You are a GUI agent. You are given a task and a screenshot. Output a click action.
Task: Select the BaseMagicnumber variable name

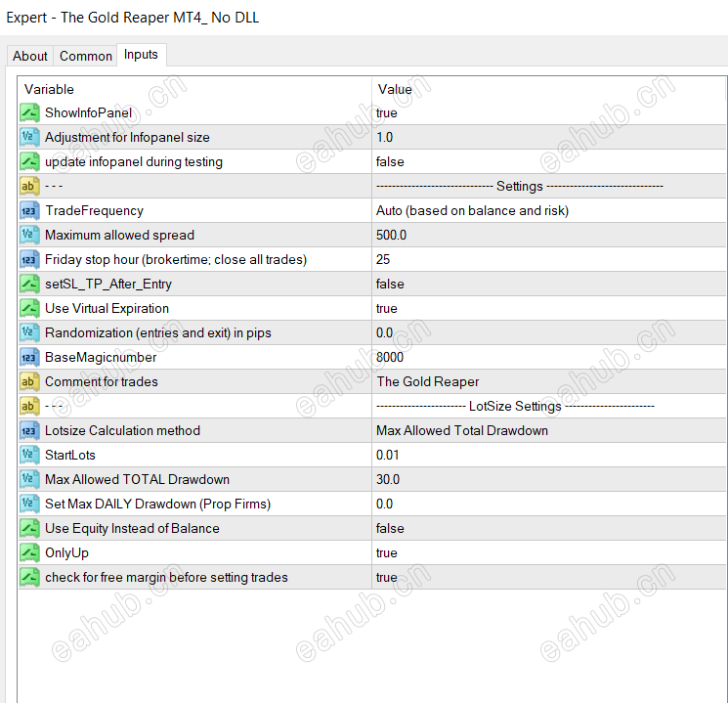click(x=101, y=357)
